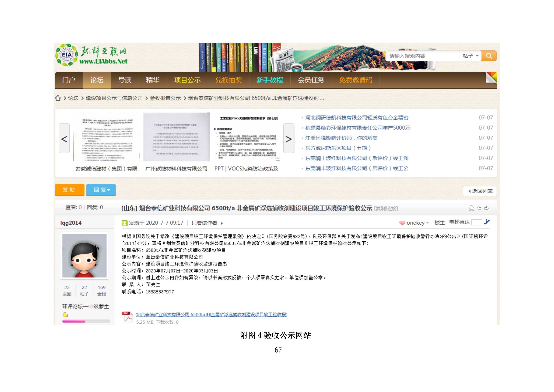This screenshot has width=554, height=392.
Task: Open link 注册环境影响评价师，你的所需
Action: coord(341,138)
